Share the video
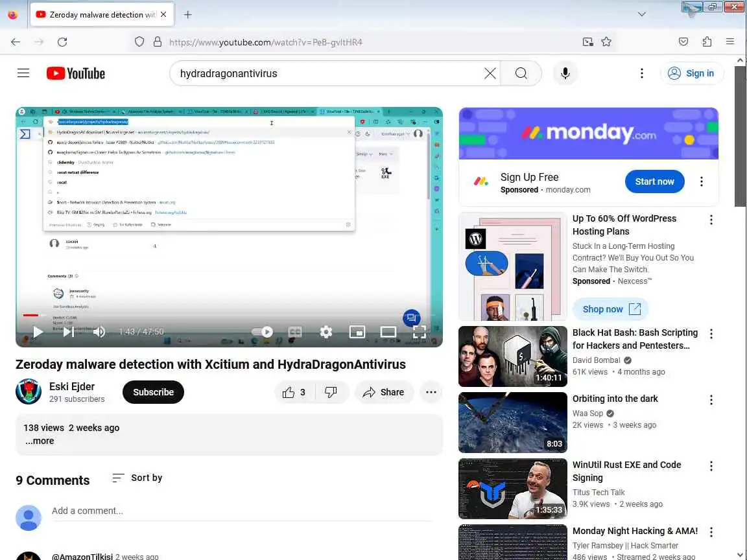Screen dimensions: 747x560 point(384,392)
